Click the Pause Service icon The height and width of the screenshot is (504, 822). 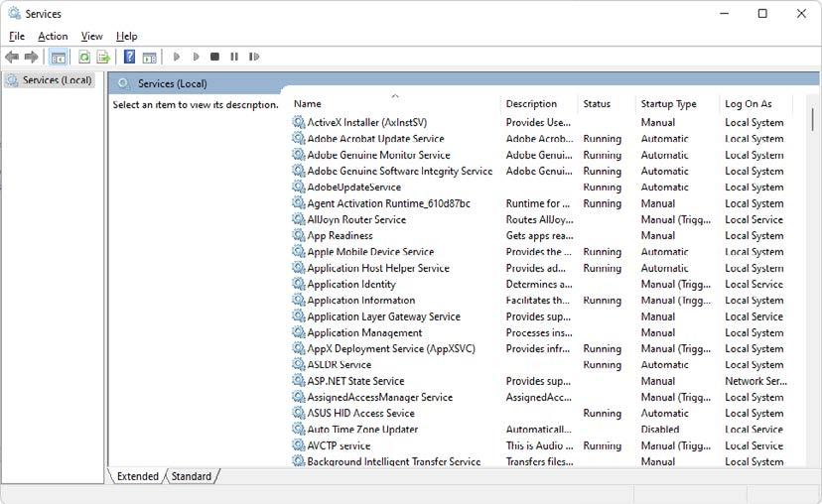coord(234,57)
